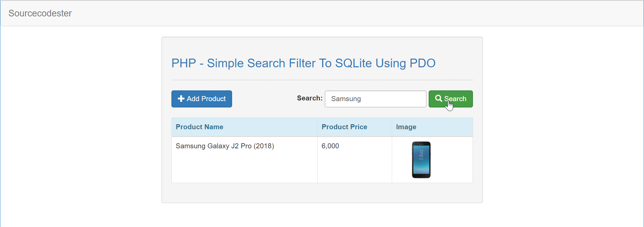Image resolution: width=644 pixels, height=227 pixels.
Task: Click the Search: label text
Action: (x=310, y=98)
